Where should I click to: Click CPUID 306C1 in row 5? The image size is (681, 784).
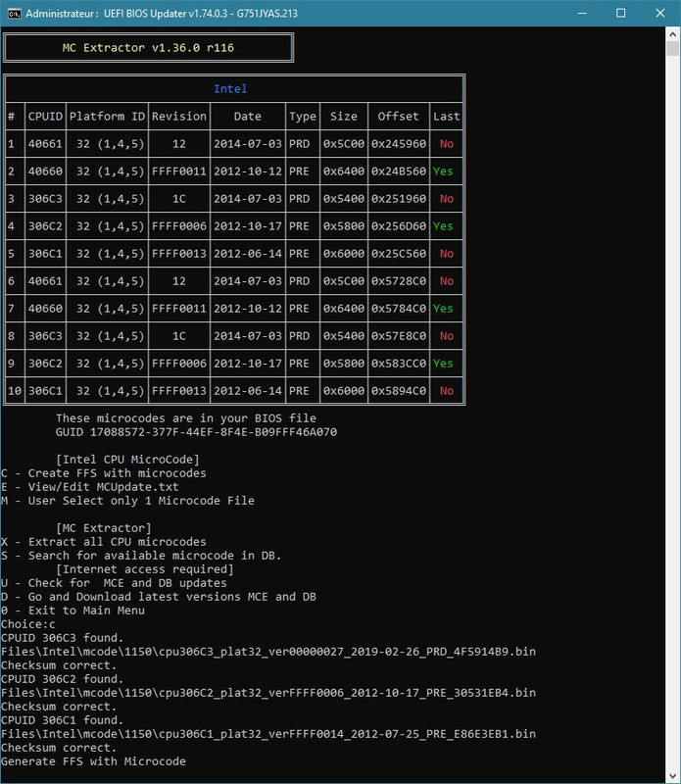[45, 254]
